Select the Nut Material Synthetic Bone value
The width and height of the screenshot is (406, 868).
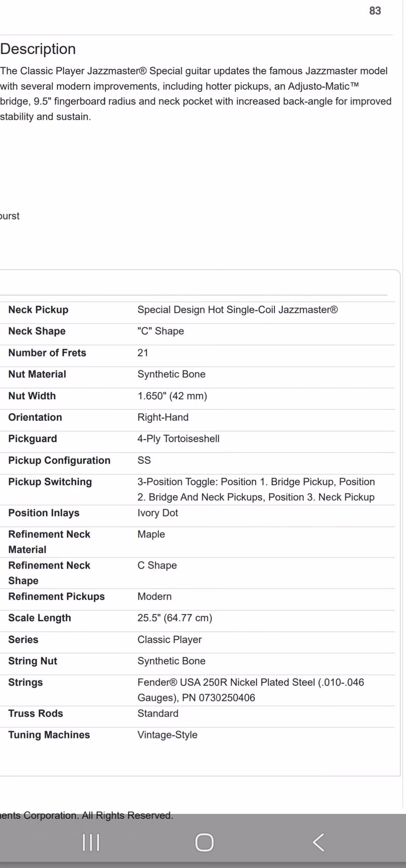click(x=171, y=374)
